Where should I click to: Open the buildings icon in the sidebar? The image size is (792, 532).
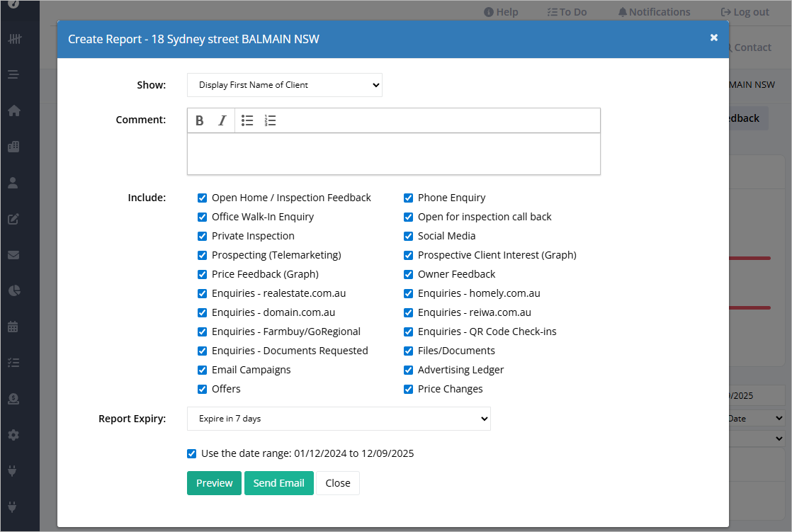pos(14,147)
